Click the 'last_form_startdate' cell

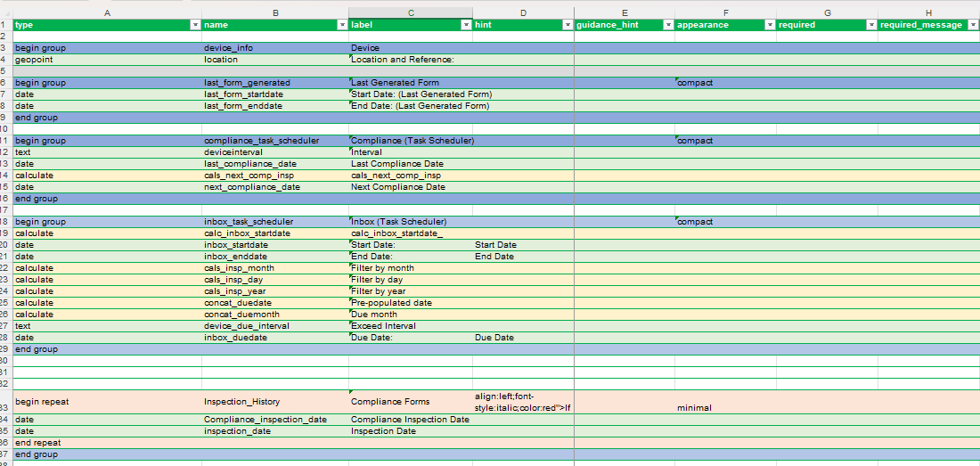pyautogui.click(x=275, y=94)
